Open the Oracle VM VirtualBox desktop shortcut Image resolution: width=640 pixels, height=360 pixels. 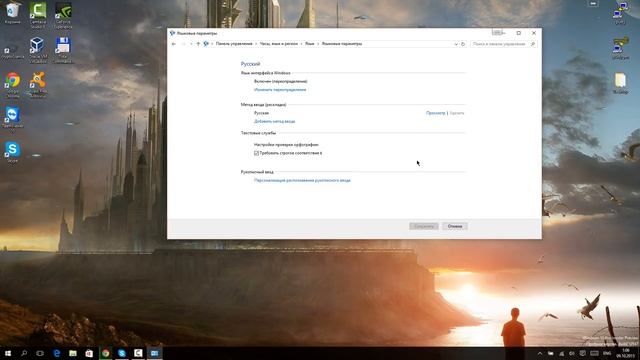[37, 49]
